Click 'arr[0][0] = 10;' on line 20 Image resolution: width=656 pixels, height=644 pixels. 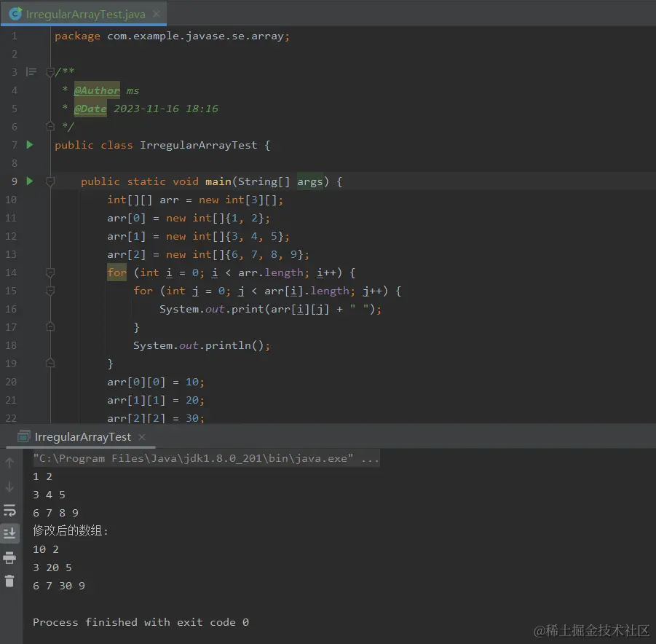pyautogui.click(x=156, y=382)
